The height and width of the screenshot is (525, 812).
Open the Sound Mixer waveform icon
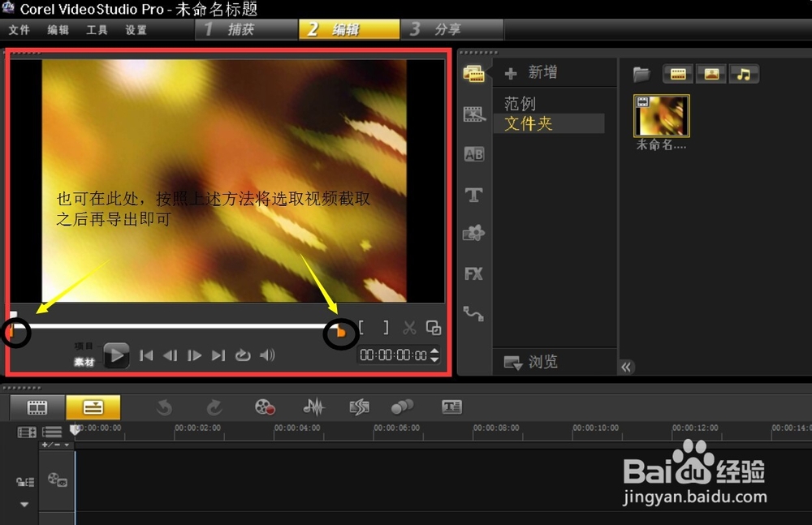[313, 407]
